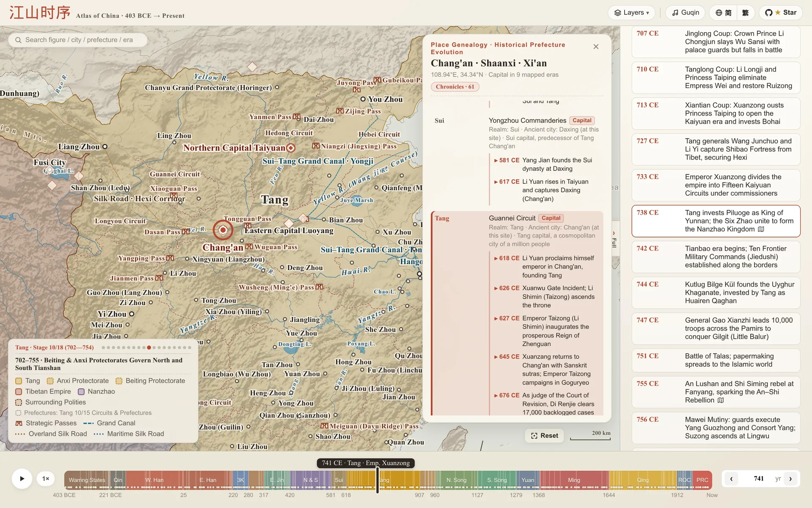Play the timeline animation
Screen dimensions: 812x508
pos(22,479)
